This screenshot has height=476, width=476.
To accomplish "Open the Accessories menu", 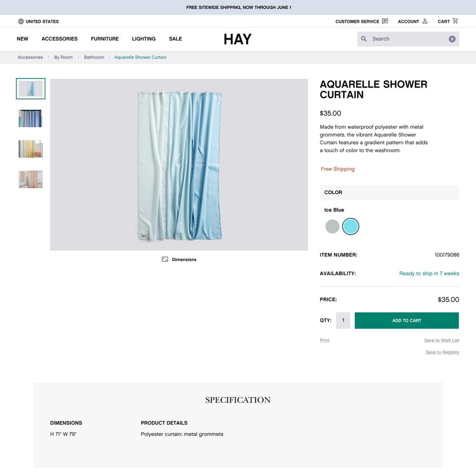I will (59, 39).
